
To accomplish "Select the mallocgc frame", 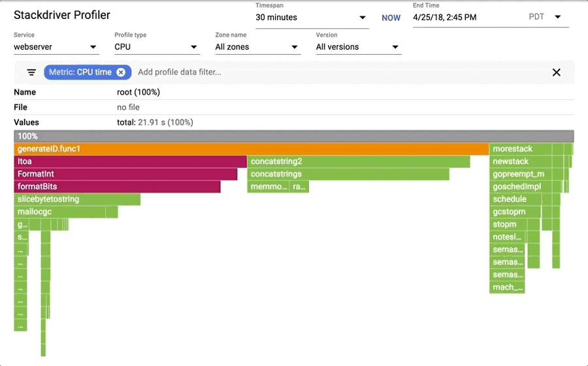I will pyautogui.click(x=59, y=212).
